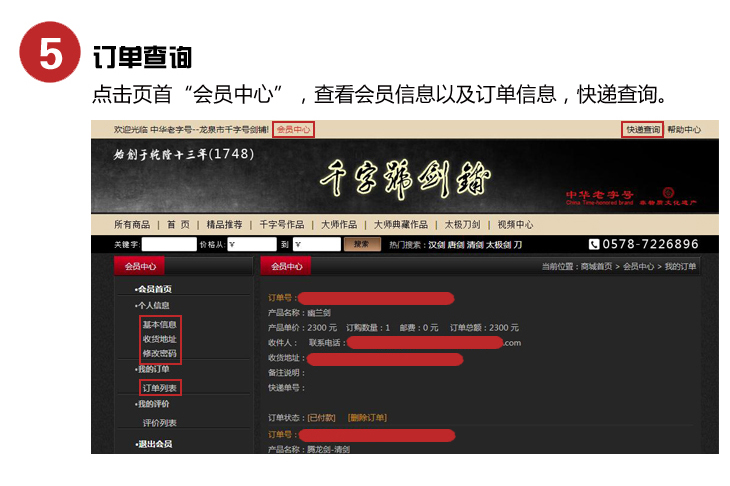The width and height of the screenshot is (730, 486).
Task: Click the 中华老字号 brand badge
Action: 599,197
